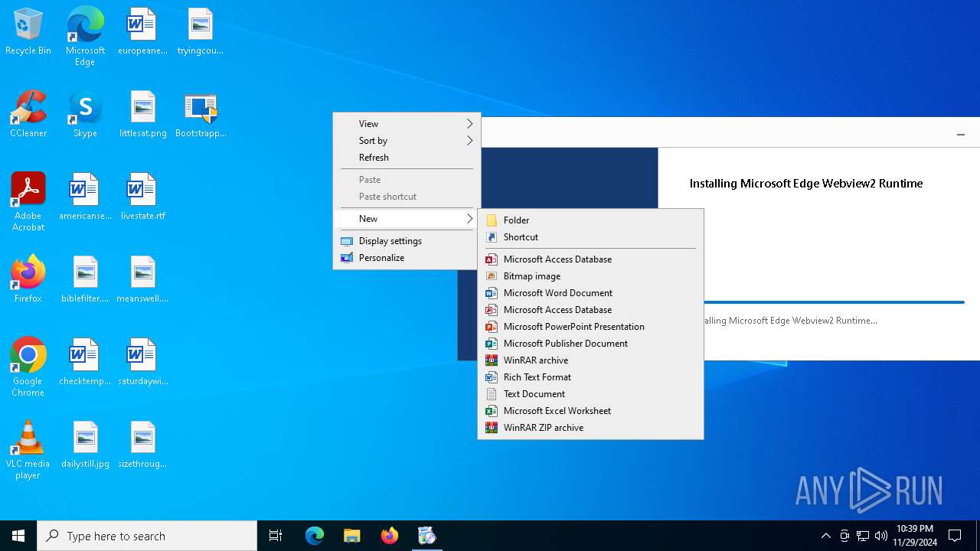The height and width of the screenshot is (551, 980).
Task: Open the volume control in system tray
Action: click(881, 536)
